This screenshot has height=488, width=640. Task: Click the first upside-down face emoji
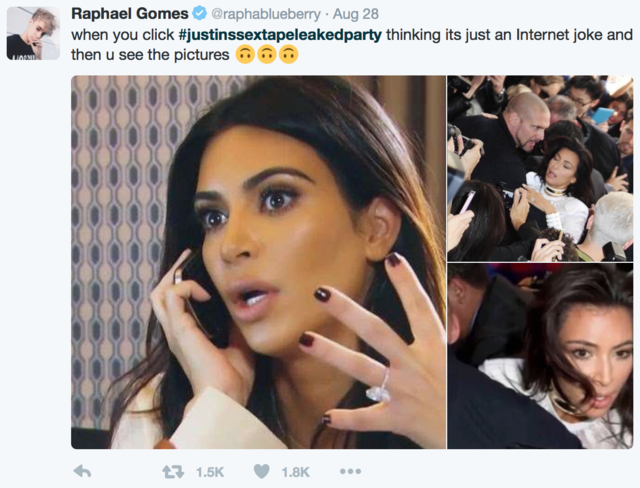tap(245, 54)
